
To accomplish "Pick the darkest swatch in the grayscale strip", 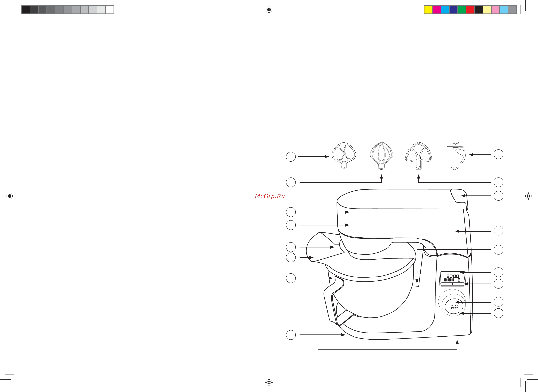I will point(26,10).
